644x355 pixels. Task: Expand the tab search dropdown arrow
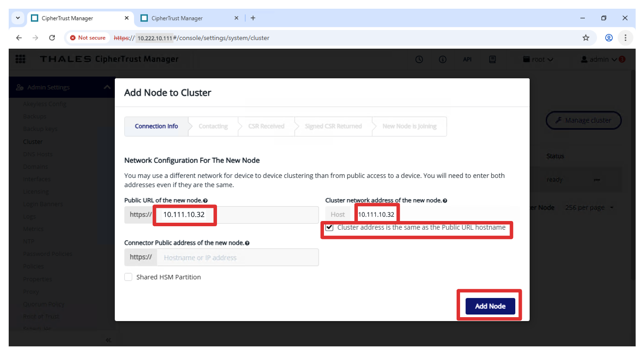(18, 18)
